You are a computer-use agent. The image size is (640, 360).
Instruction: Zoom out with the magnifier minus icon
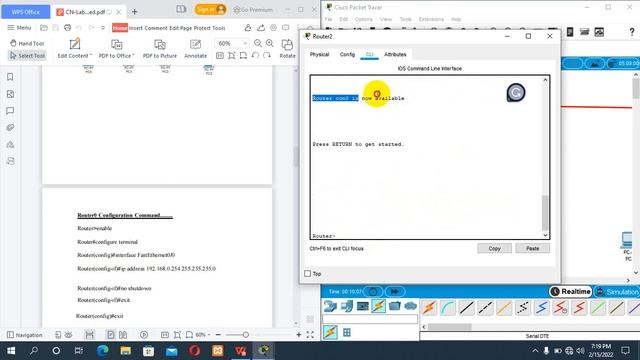(x=258, y=43)
